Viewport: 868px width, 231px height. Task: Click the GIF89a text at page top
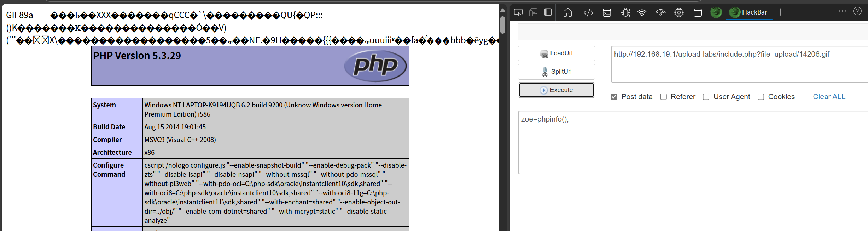pos(19,15)
